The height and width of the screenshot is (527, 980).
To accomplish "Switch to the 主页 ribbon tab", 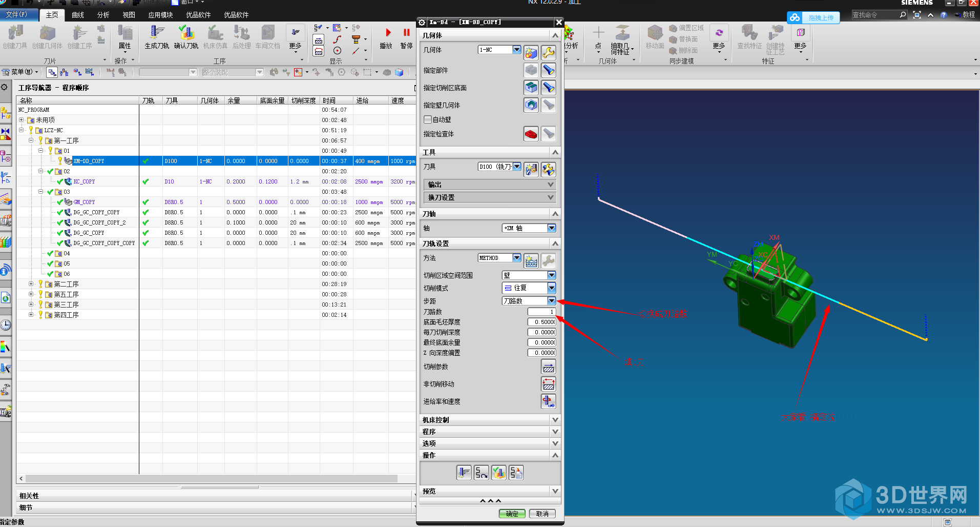I will point(52,15).
